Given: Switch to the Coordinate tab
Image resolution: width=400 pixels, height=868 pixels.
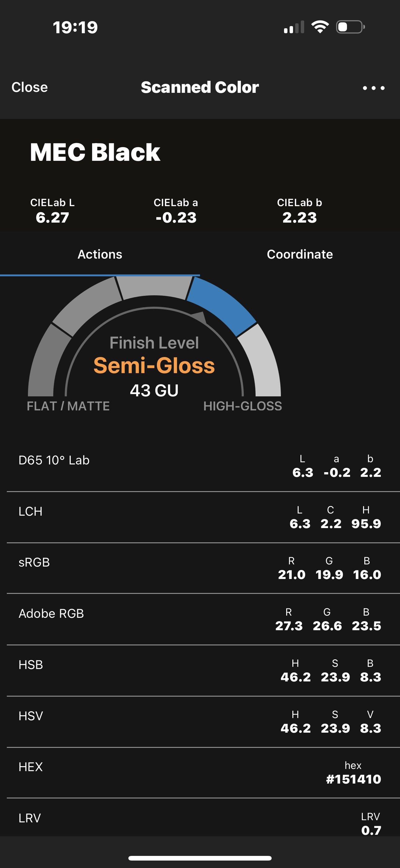Looking at the screenshot, I should coord(300,254).
